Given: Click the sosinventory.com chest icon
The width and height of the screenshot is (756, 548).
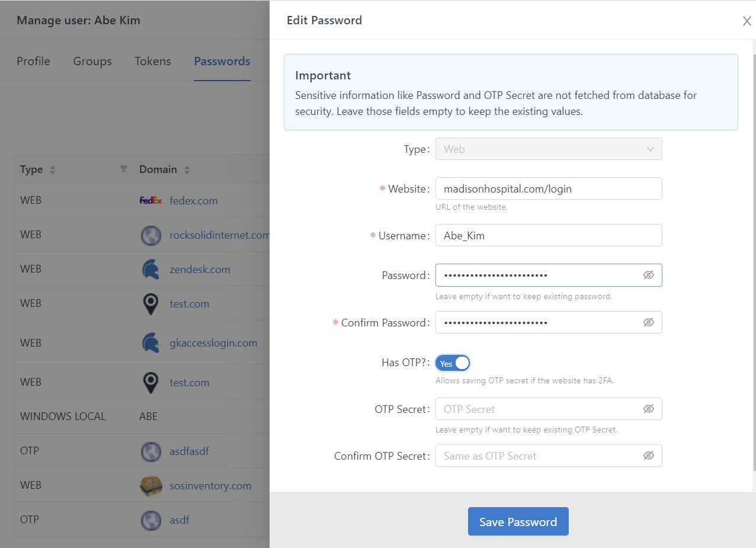Looking at the screenshot, I should (150, 486).
